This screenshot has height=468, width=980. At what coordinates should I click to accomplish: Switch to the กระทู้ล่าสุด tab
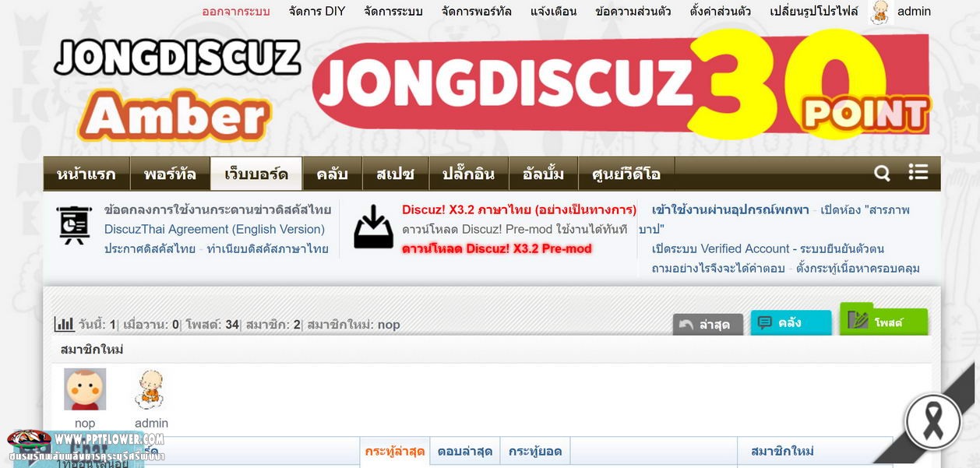coord(395,451)
